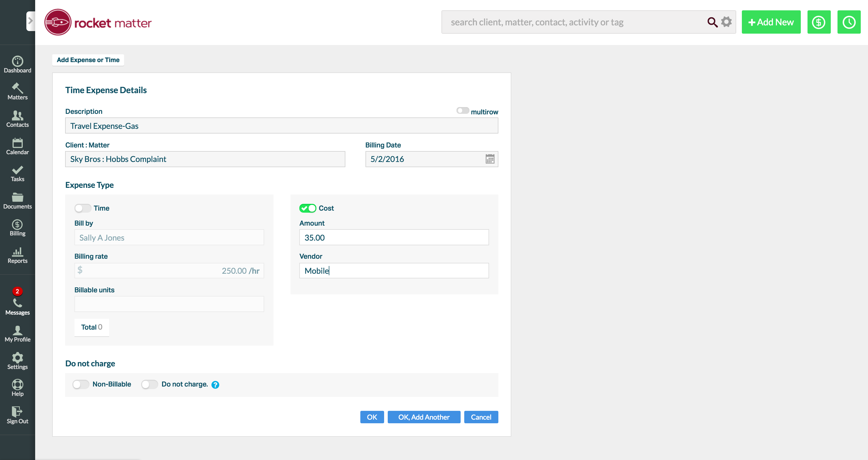Image resolution: width=868 pixels, height=460 pixels.
Task: Open the Dashboard sidebar icon
Action: point(18,61)
